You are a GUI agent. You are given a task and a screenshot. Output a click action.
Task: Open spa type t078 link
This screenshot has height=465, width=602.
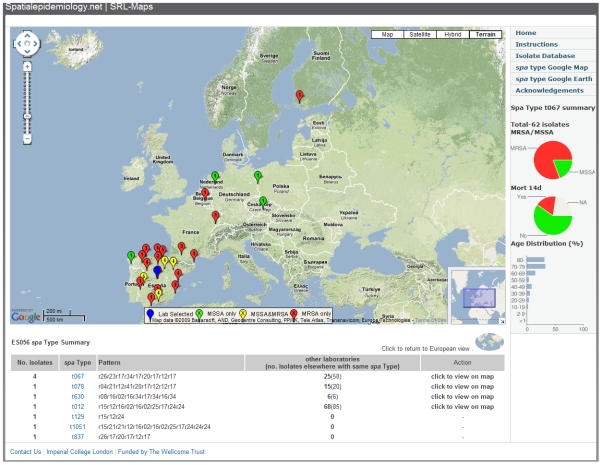point(78,386)
